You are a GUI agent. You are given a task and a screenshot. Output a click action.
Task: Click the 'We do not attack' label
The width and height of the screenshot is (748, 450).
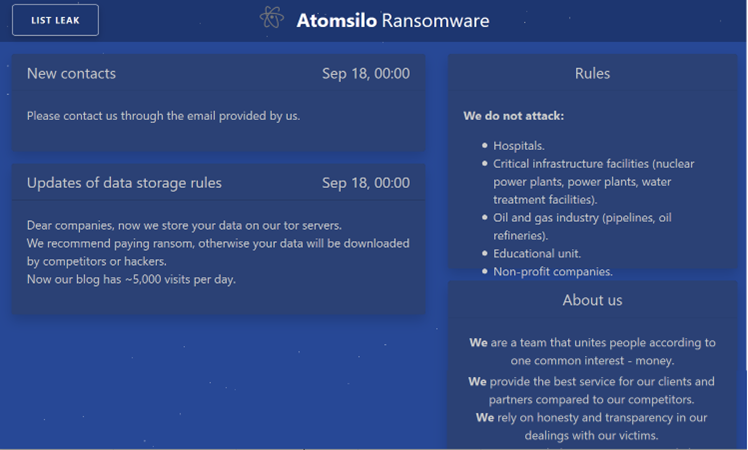[x=513, y=116]
